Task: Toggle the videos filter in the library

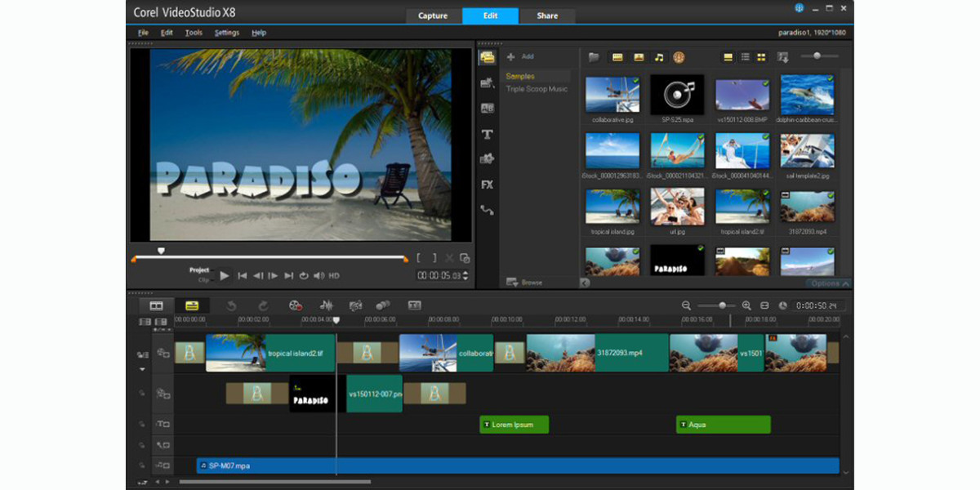Action: (x=618, y=57)
